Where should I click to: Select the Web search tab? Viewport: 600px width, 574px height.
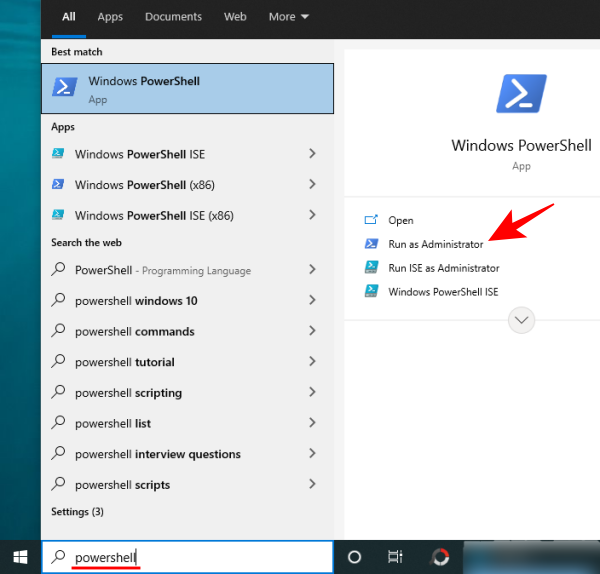(235, 17)
